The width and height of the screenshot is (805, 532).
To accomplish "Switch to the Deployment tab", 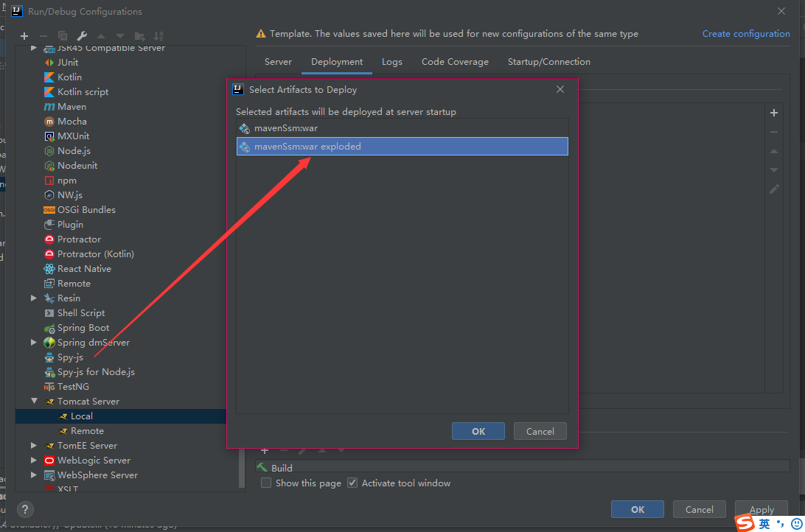I will pos(337,62).
